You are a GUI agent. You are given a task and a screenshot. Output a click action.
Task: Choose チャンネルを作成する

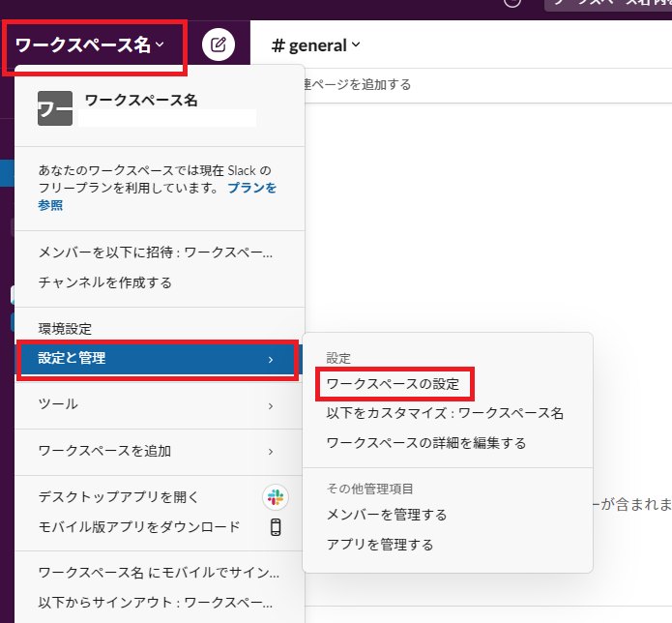104,282
